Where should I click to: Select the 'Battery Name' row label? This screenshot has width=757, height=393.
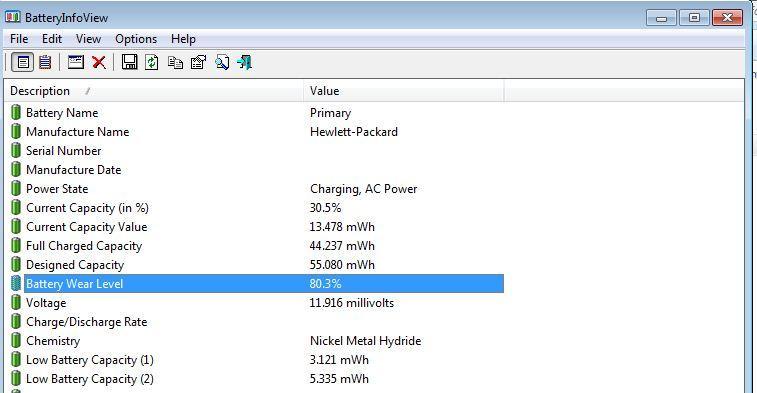click(62, 112)
